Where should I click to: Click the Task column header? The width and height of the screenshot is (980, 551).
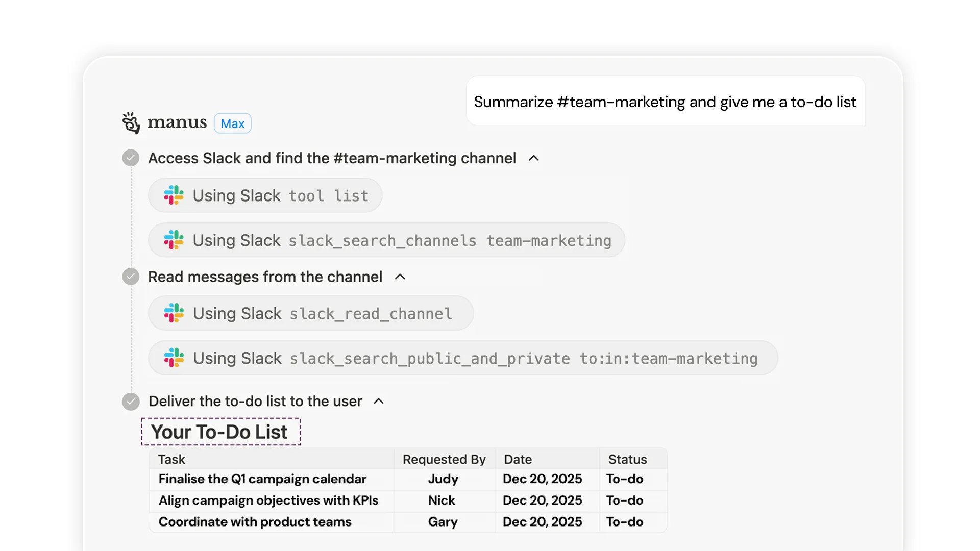click(x=171, y=459)
